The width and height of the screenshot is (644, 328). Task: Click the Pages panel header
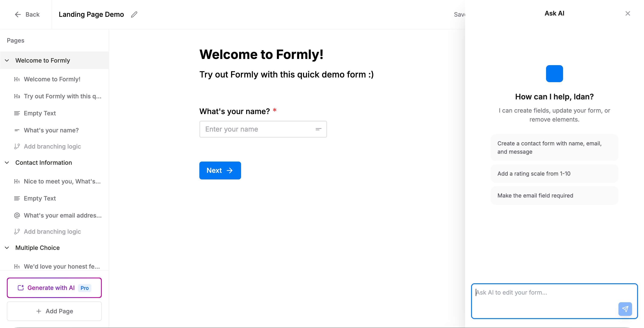click(x=16, y=40)
